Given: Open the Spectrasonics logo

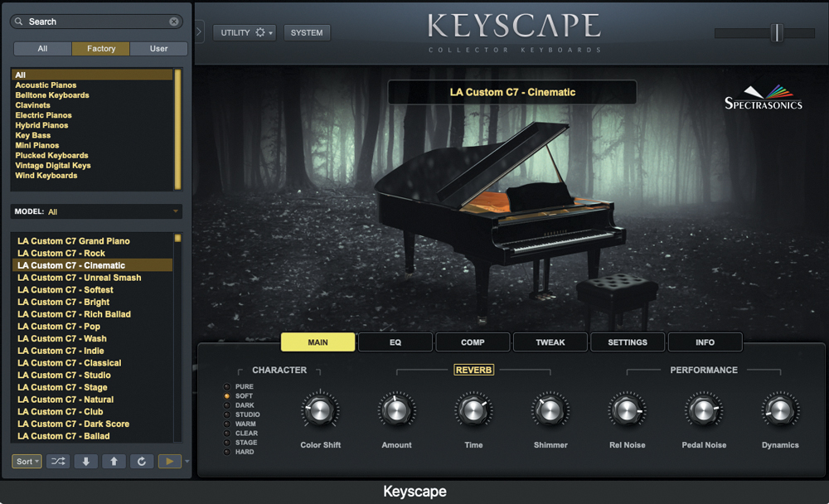Looking at the screenshot, I should [763, 97].
